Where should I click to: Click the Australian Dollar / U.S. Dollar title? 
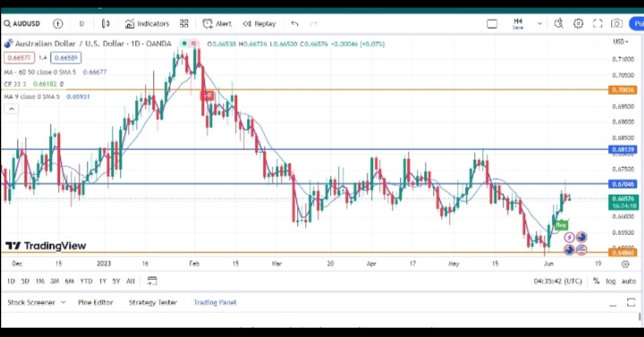click(x=70, y=44)
